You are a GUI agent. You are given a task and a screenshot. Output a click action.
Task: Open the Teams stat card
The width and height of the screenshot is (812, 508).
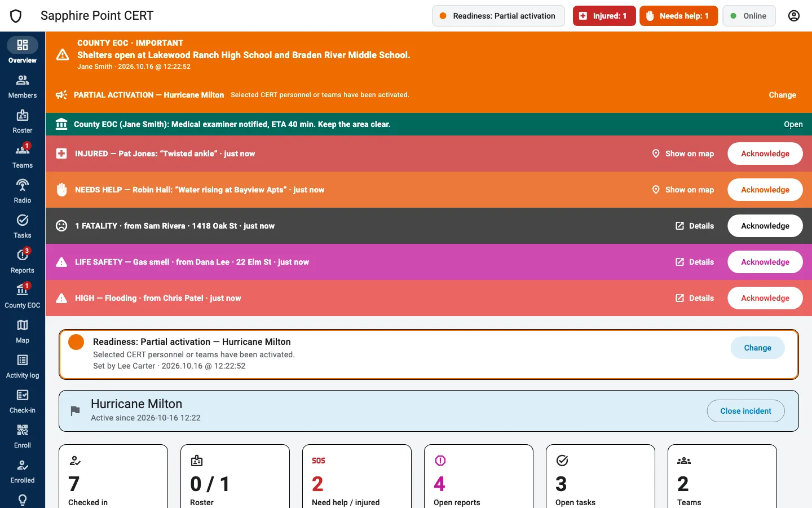722,476
